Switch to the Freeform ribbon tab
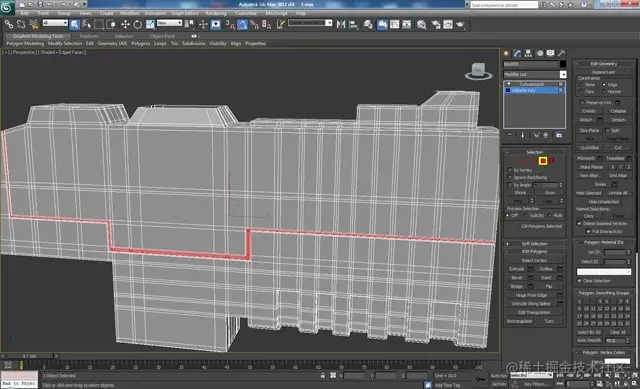 89,36
